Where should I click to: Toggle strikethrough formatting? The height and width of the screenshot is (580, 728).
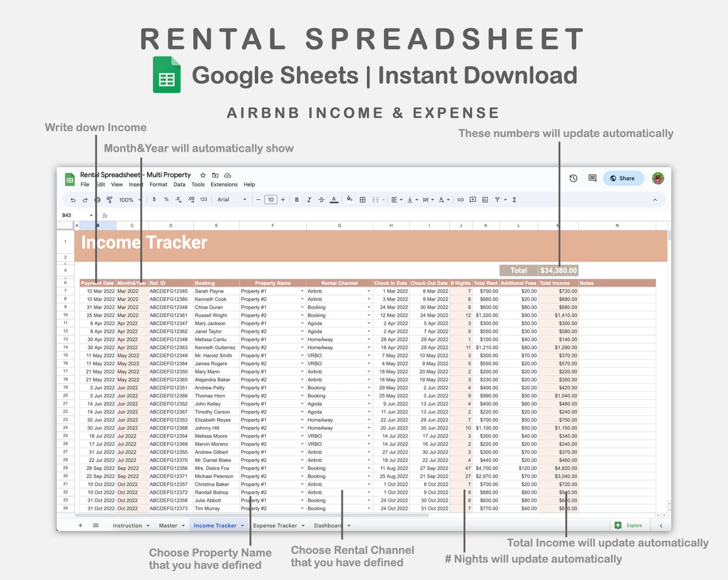[321, 199]
